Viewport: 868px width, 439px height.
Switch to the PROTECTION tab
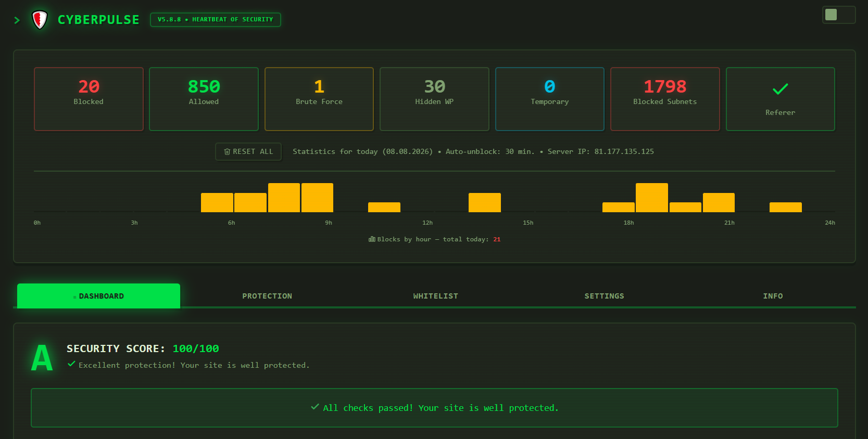tap(267, 296)
